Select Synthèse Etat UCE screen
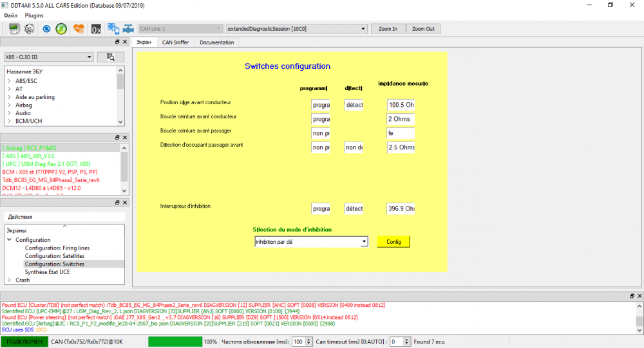644x348 pixels. [x=47, y=272]
